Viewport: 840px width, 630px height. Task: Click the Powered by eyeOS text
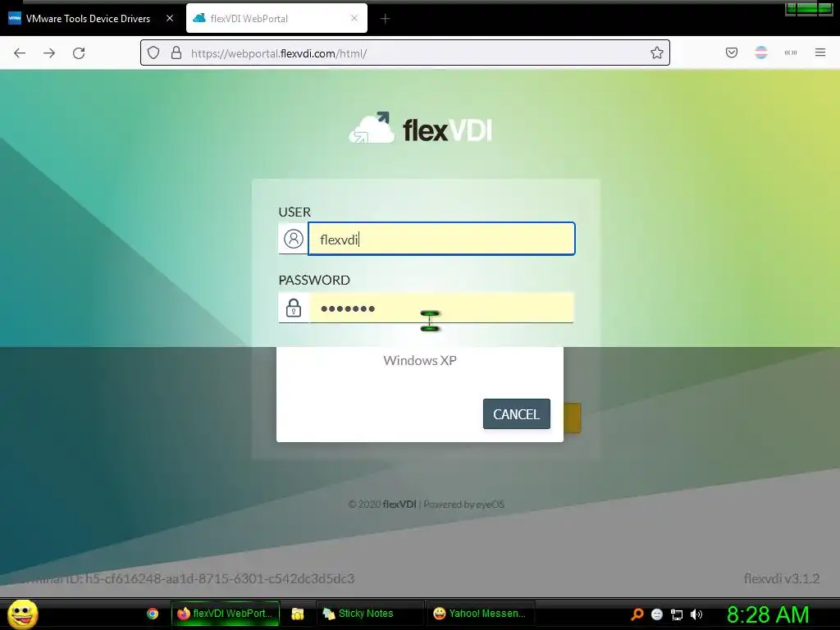(464, 504)
